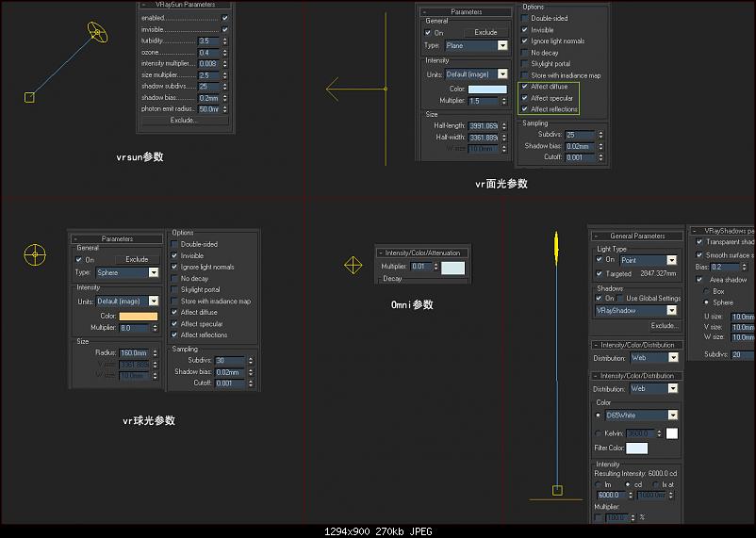Click the Half-length size field
This screenshot has width=756, height=538.
click(x=484, y=126)
